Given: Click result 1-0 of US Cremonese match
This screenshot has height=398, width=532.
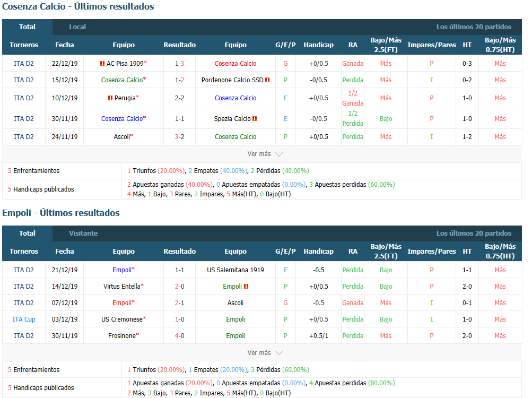Looking at the screenshot, I should click(x=179, y=319).
